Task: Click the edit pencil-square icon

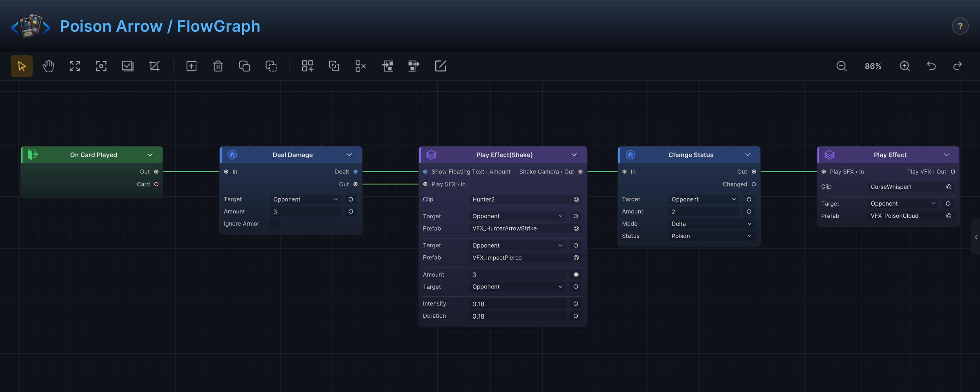Action: [x=441, y=66]
